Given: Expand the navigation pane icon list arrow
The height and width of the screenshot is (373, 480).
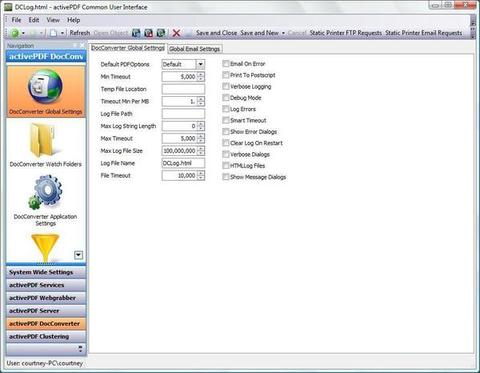Looking at the screenshot, I should tap(78, 255).
